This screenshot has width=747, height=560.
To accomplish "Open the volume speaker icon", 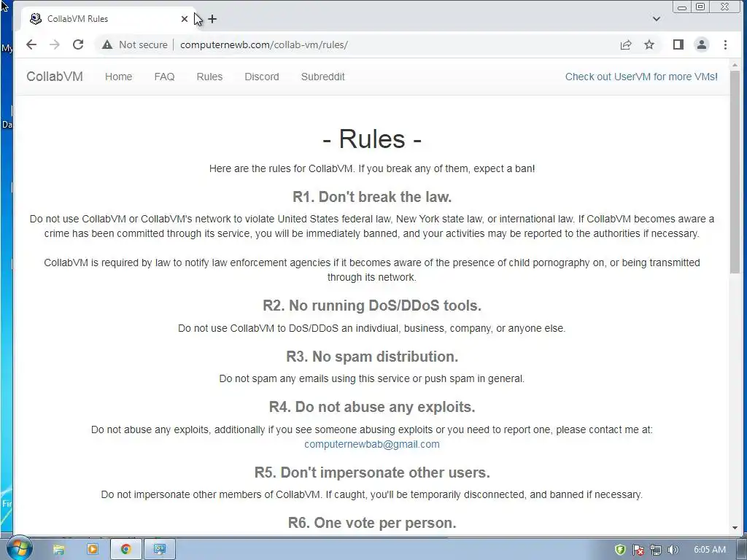I will coord(673,550).
